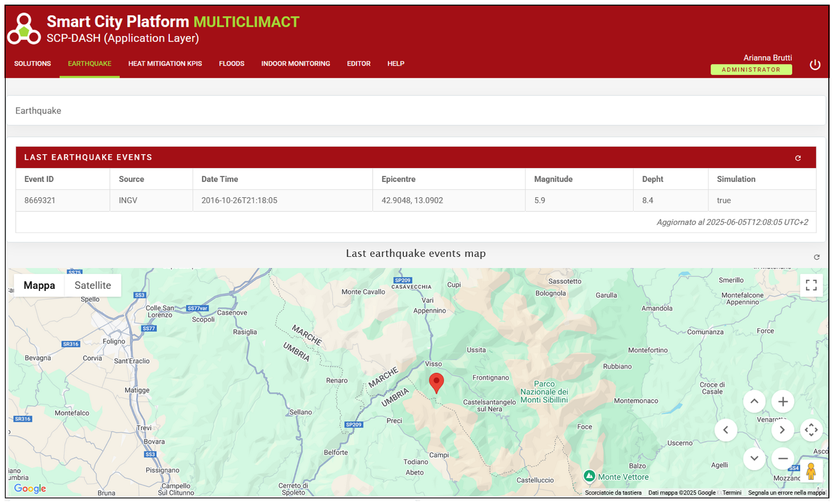Viewport: 834px width, 504px height.
Task: Click the Termini link on map
Action: click(x=732, y=492)
